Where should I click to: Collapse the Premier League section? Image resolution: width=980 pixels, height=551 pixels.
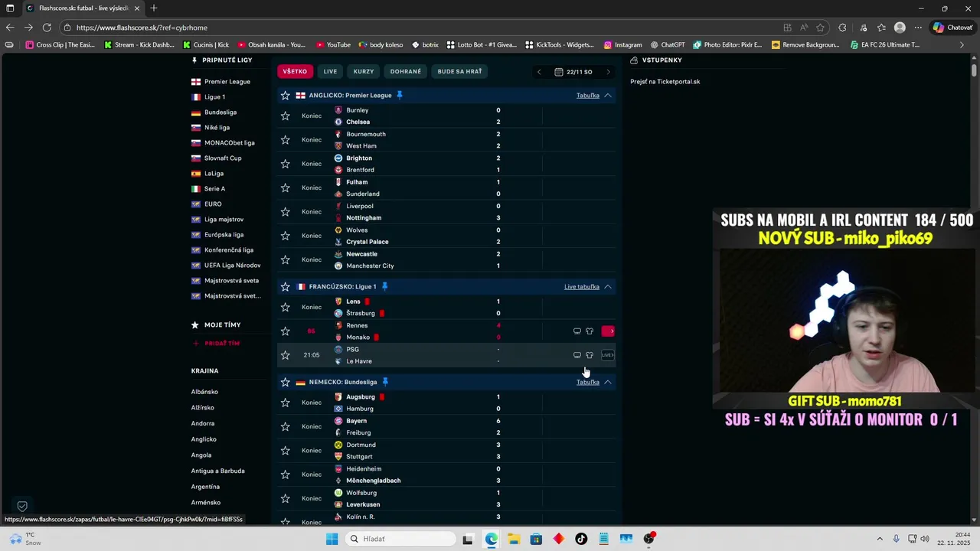tap(608, 96)
